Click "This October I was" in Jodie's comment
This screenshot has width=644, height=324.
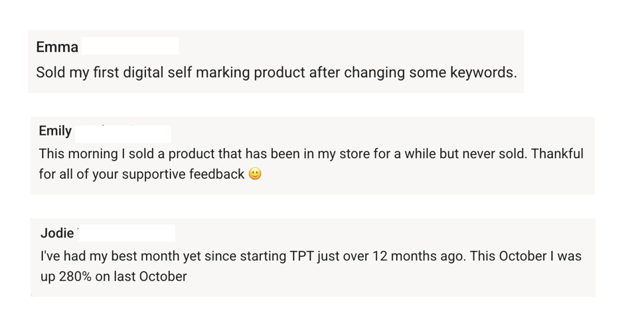(x=525, y=256)
